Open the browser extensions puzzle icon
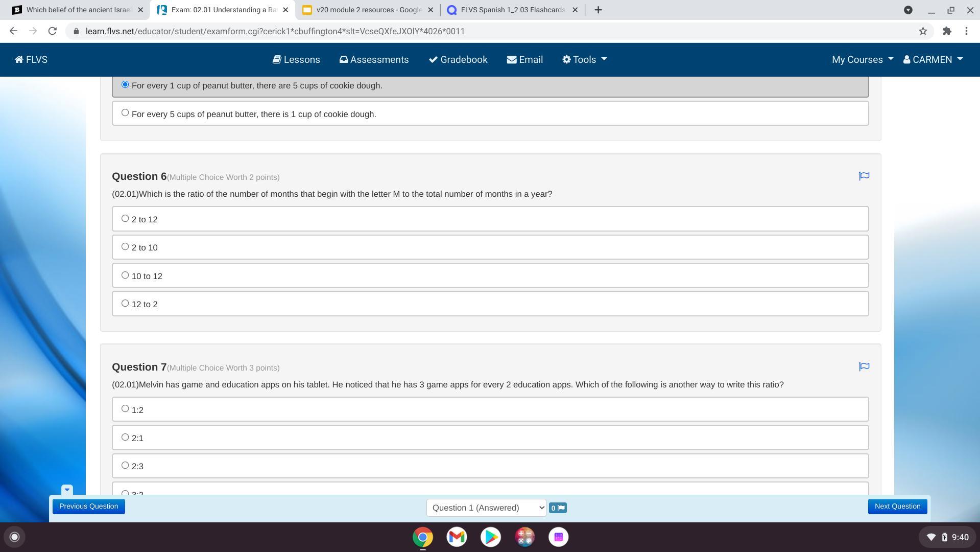The height and width of the screenshot is (552, 980). [x=947, y=31]
